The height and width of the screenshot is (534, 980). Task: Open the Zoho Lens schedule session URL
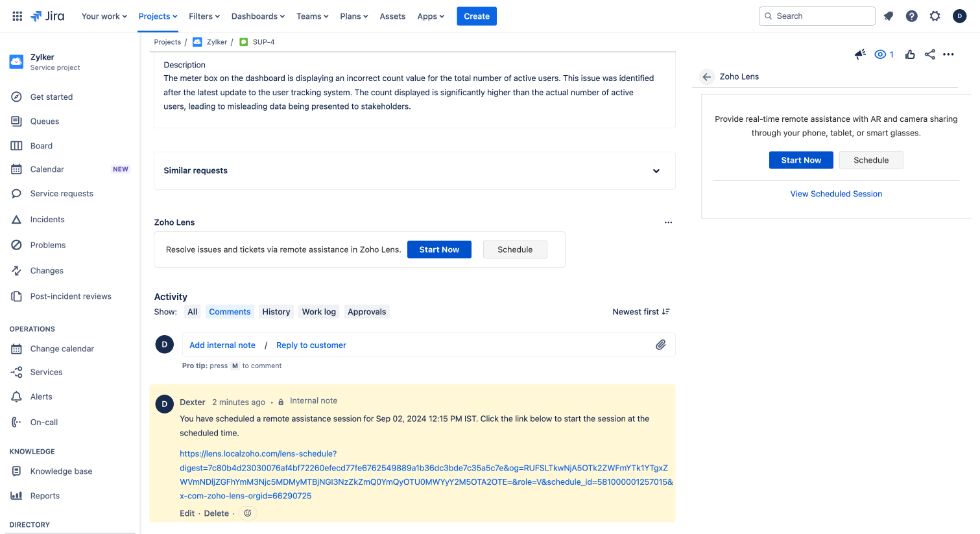coord(426,475)
